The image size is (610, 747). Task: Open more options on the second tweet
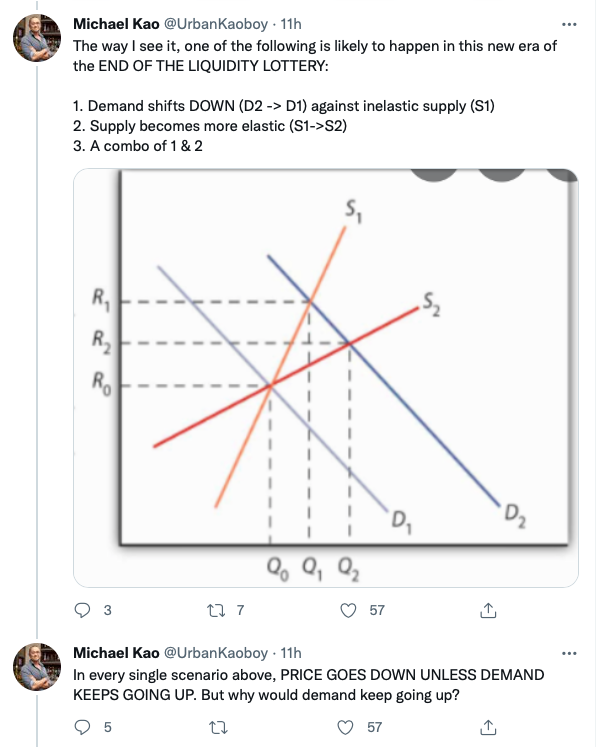(570, 653)
